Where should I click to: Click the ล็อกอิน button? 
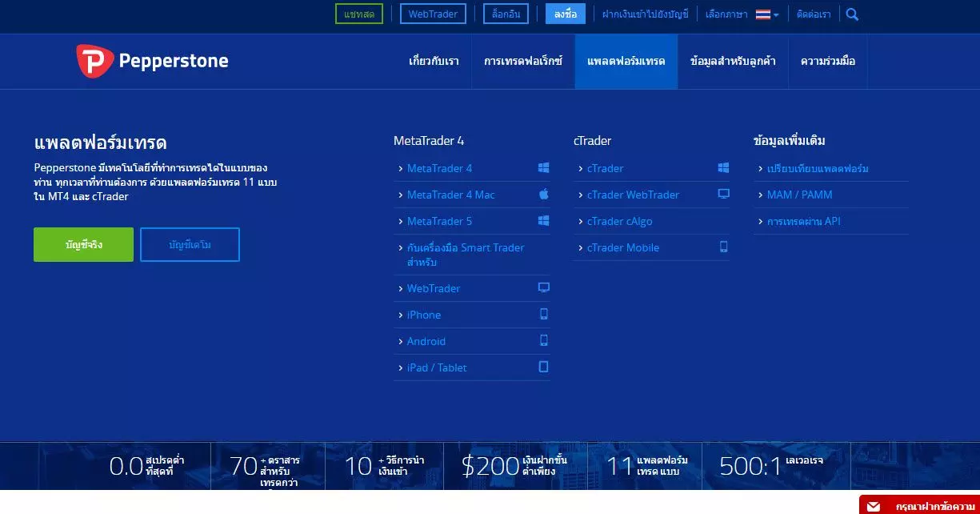click(506, 14)
